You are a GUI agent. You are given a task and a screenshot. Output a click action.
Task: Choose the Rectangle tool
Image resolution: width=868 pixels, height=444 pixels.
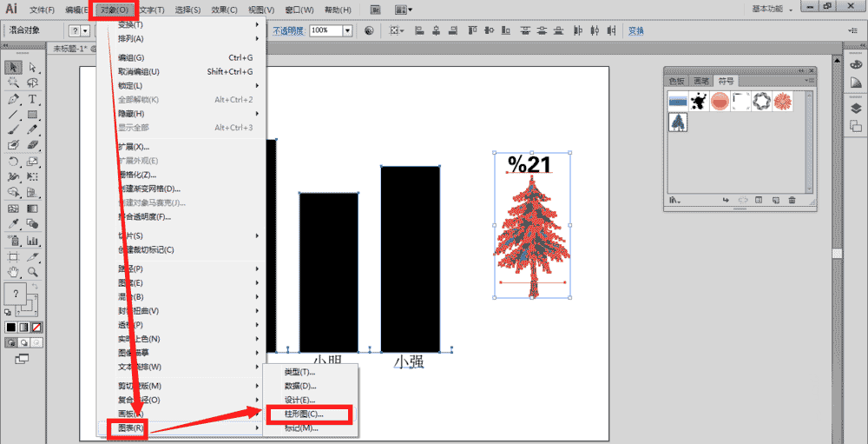point(33,114)
